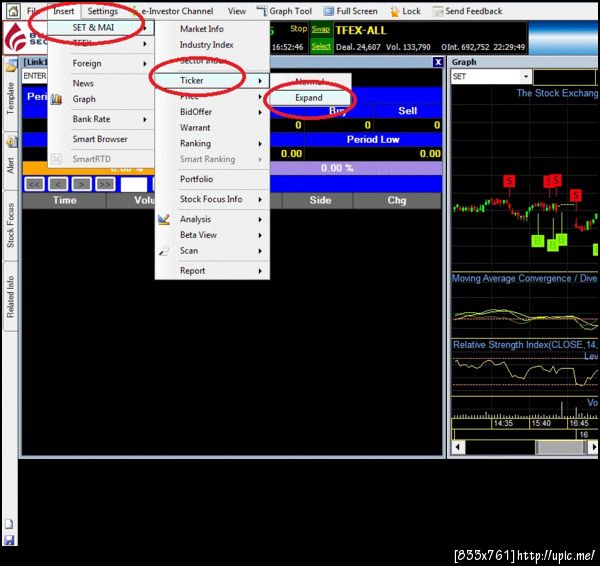600x566 pixels.
Task: Open the Ticker submenu
Action: [212, 80]
